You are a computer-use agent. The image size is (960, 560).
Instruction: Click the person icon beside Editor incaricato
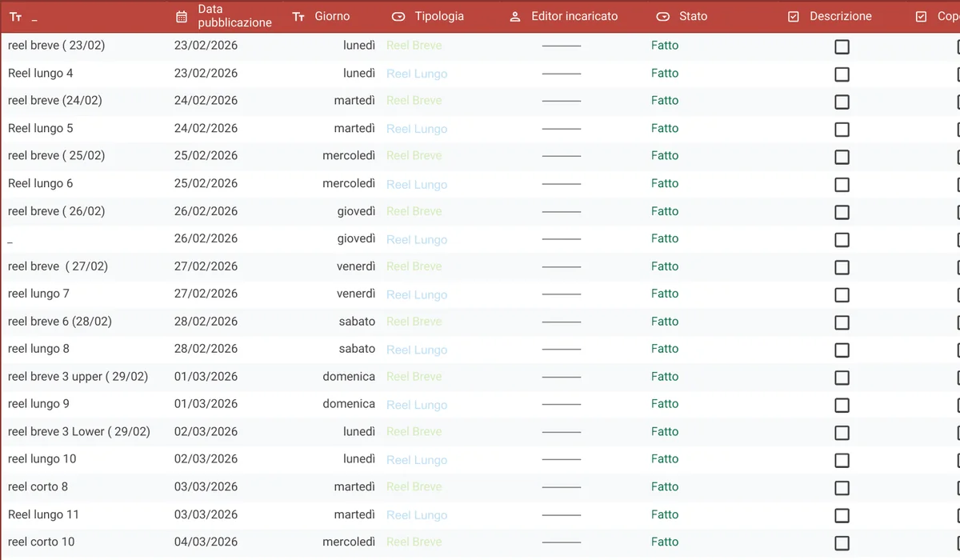pos(515,16)
